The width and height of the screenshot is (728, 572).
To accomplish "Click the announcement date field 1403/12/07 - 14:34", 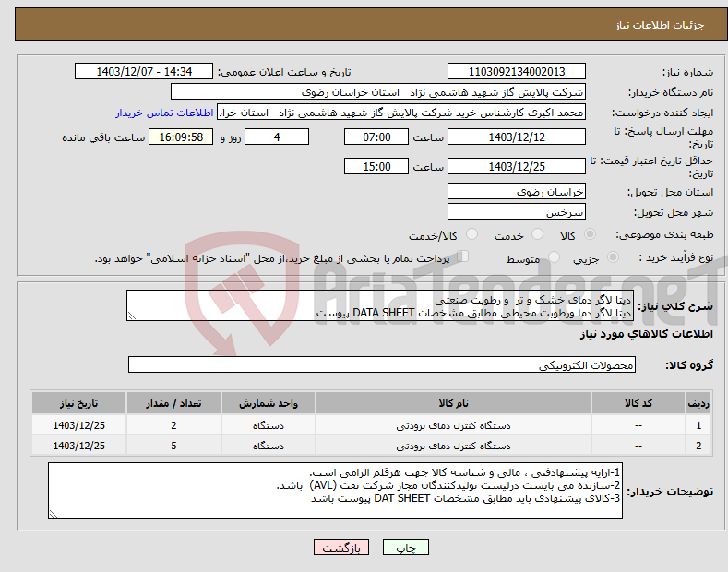I will click(x=144, y=72).
